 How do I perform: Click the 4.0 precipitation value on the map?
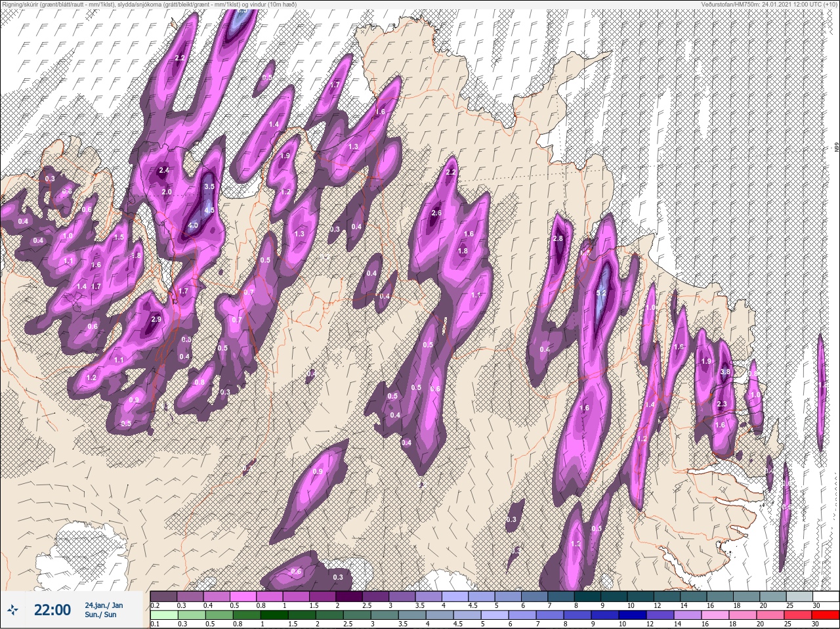coord(193,225)
